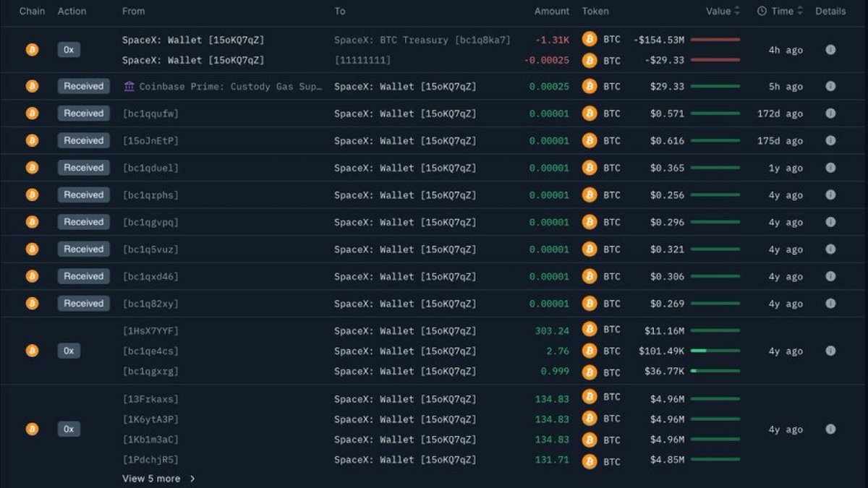This screenshot has height=488, width=868.
Task: Open details info icon for 4h ago row
Action: 830,50
